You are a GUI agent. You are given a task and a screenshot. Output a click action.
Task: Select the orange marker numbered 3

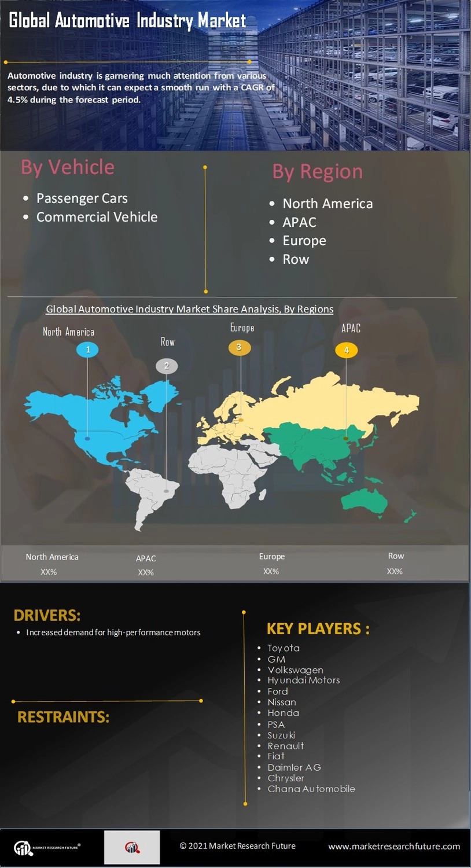tap(239, 347)
